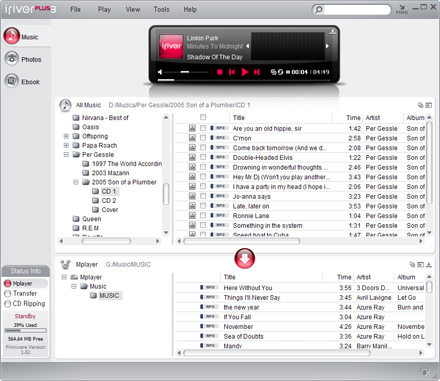
Task: Sort upper list by Artist column
Action: pyautogui.click(x=383, y=118)
